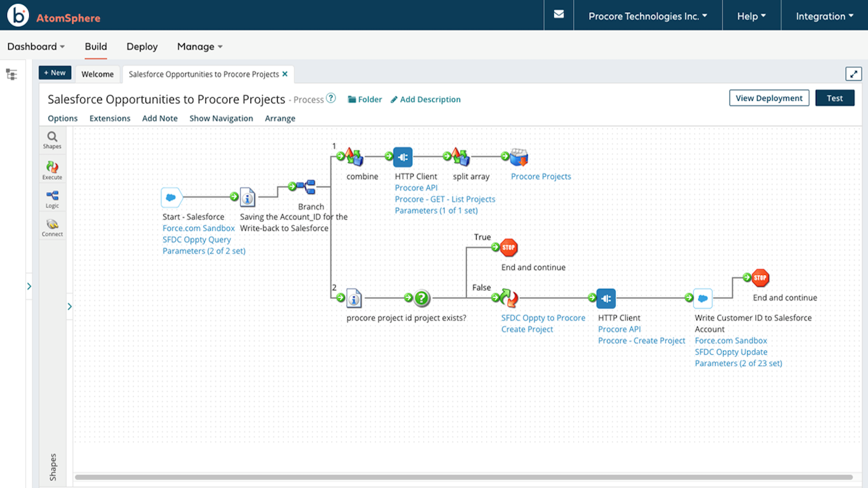Select the Logic shapes palette icon
The image size is (868, 488).
coord(52,198)
